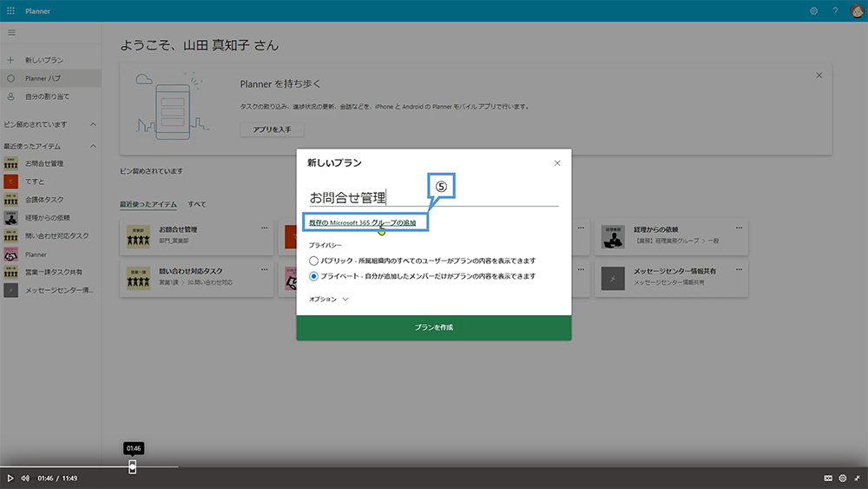The image size is (868, 489).
Task: Select プライベート privacy radio button
Action: coord(314,276)
